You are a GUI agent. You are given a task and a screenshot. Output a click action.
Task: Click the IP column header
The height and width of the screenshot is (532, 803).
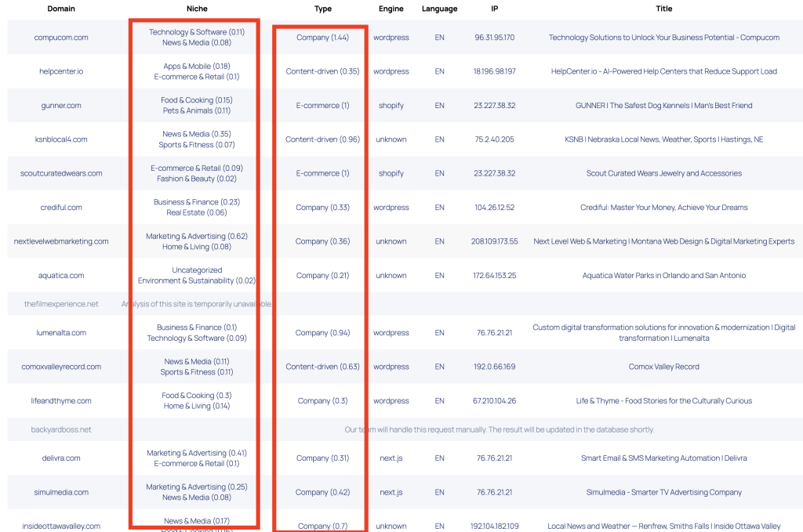tap(494, 9)
